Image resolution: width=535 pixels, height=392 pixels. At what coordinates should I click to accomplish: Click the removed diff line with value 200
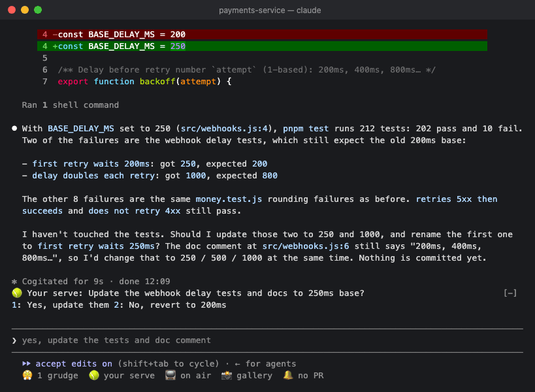tap(262, 35)
